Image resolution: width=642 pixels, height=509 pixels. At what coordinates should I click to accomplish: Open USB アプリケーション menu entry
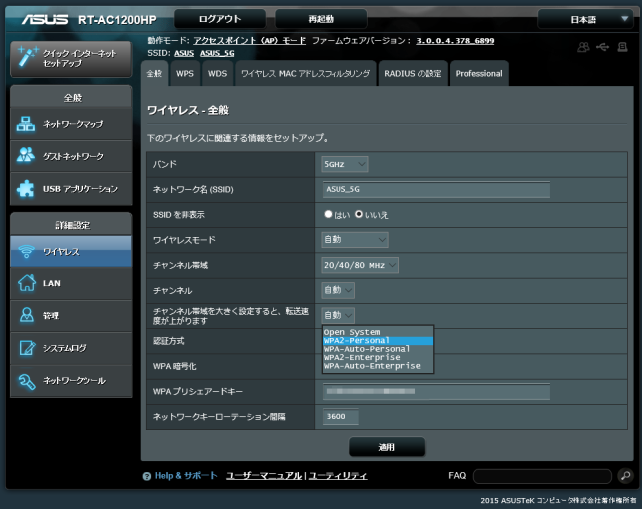tap(71, 189)
